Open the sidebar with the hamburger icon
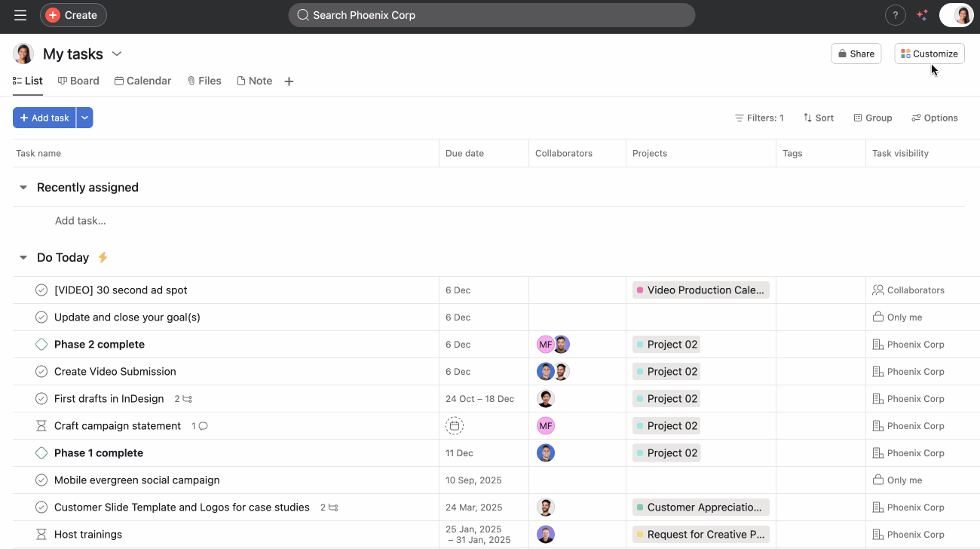Image resolution: width=980 pixels, height=549 pixels. 20,15
